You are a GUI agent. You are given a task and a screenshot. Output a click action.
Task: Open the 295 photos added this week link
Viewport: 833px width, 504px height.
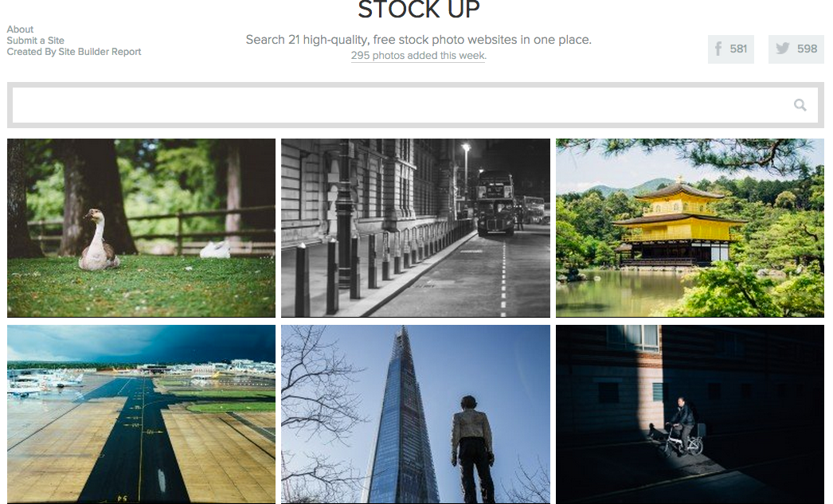tap(418, 55)
